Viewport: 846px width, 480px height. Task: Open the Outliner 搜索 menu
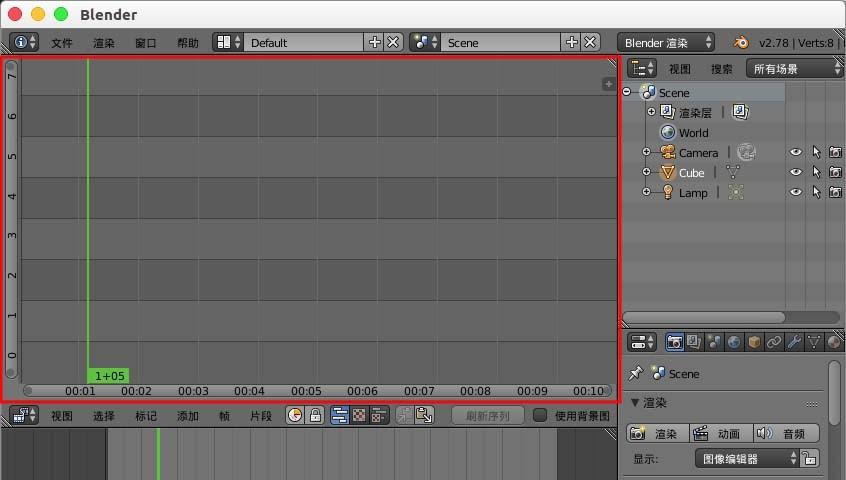coord(722,69)
